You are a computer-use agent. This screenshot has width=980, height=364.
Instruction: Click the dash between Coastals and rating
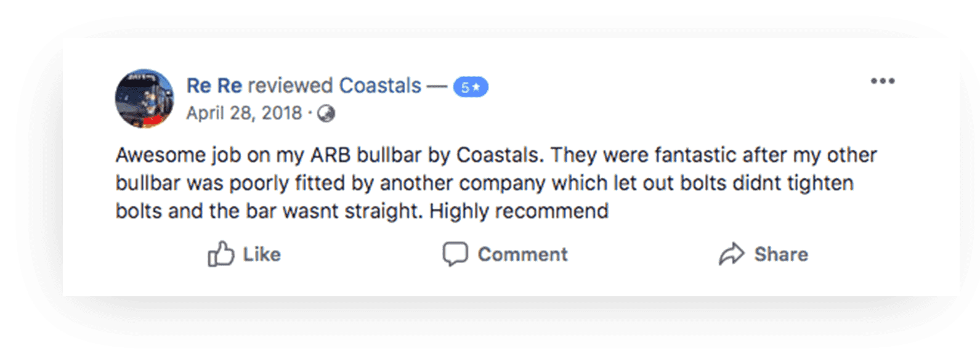click(x=437, y=86)
